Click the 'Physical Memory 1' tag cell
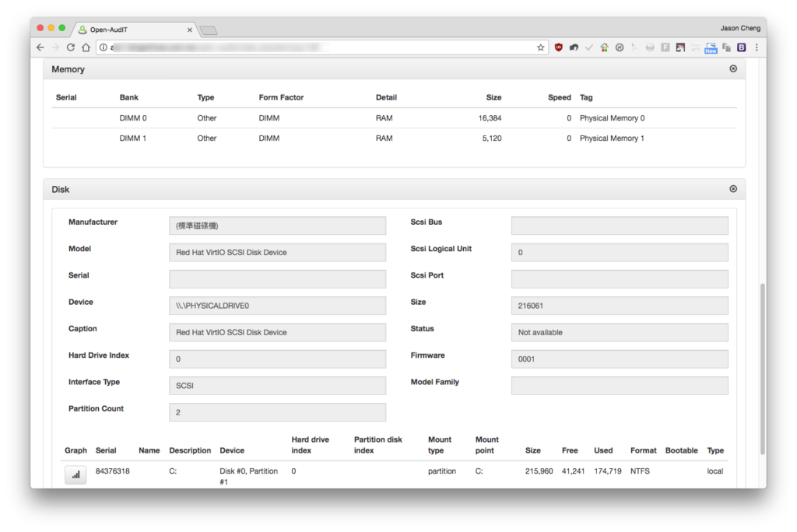The image size is (797, 532). 612,138
